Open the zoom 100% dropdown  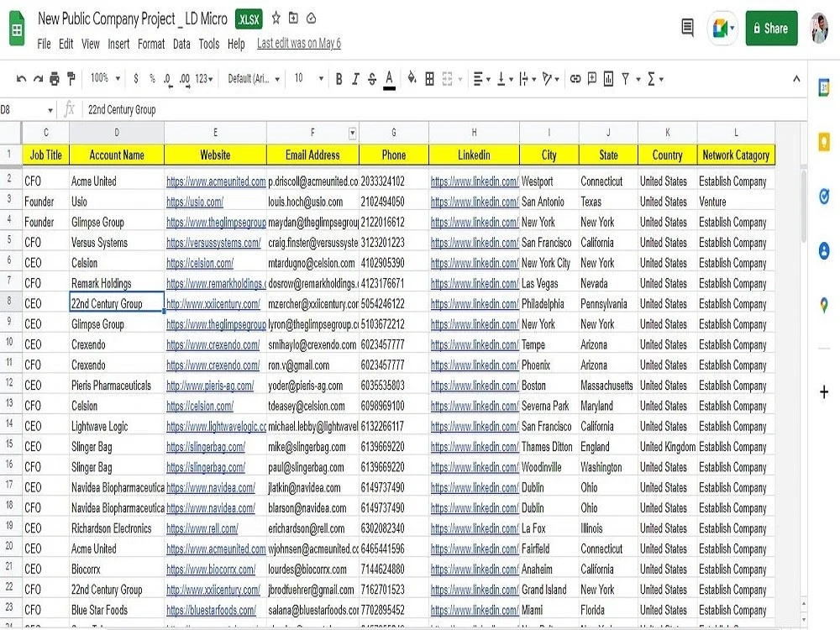(105, 78)
